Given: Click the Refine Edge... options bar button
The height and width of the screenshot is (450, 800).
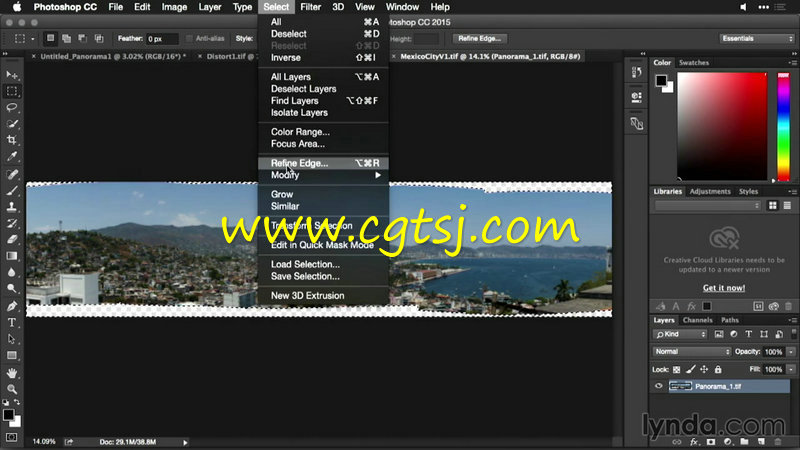Looking at the screenshot, I should tap(479, 39).
